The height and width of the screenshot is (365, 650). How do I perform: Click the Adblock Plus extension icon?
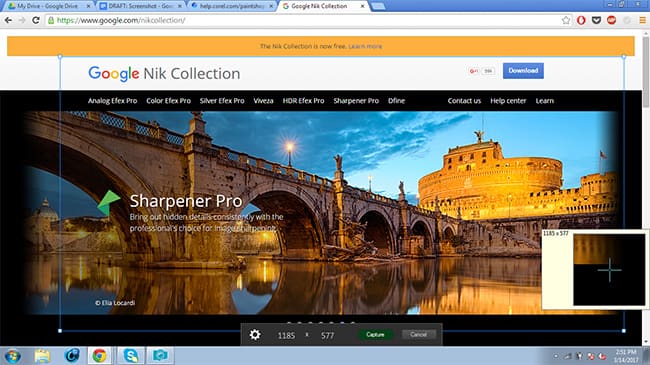tap(611, 20)
